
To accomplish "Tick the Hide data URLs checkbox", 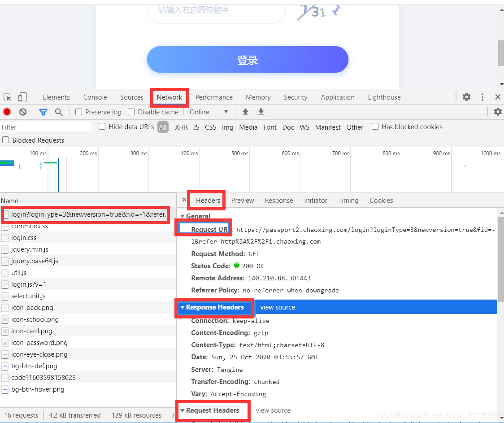I will 102,127.
